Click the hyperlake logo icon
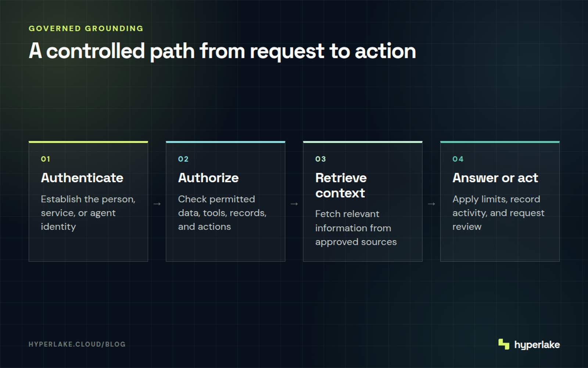 point(504,344)
